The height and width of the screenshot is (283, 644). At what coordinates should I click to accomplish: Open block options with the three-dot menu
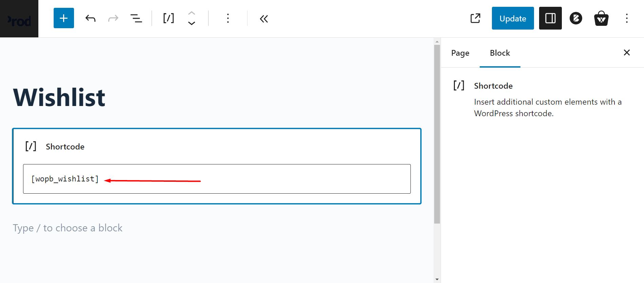point(228,19)
